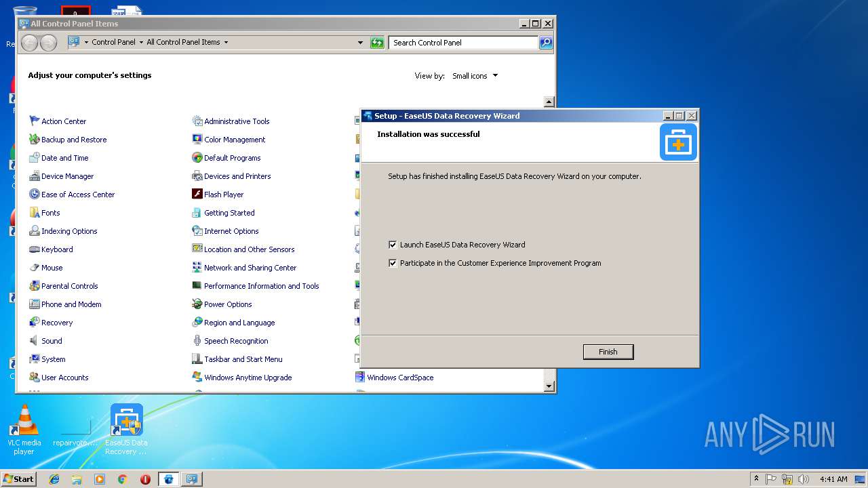The width and height of the screenshot is (868, 488).
Task: Refresh the Control Panel address bar
Action: [x=377, y=43]
